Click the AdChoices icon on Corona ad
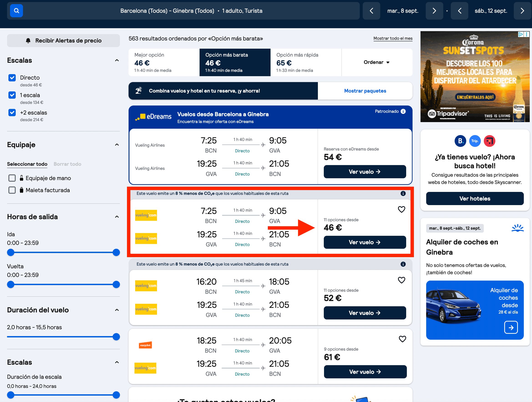This screenshot has width=532, height=402. [x=521, y=34]
